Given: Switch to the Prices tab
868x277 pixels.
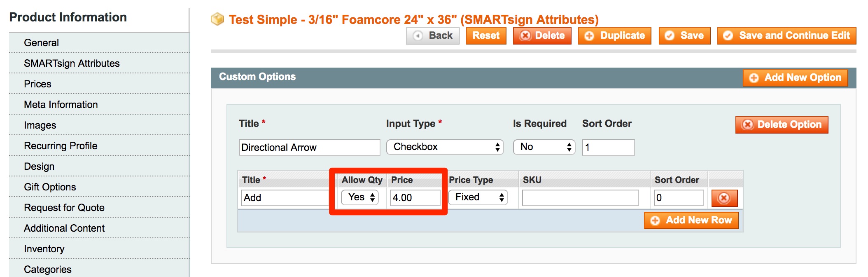Looking at the screenshot, I should (99, 84).
